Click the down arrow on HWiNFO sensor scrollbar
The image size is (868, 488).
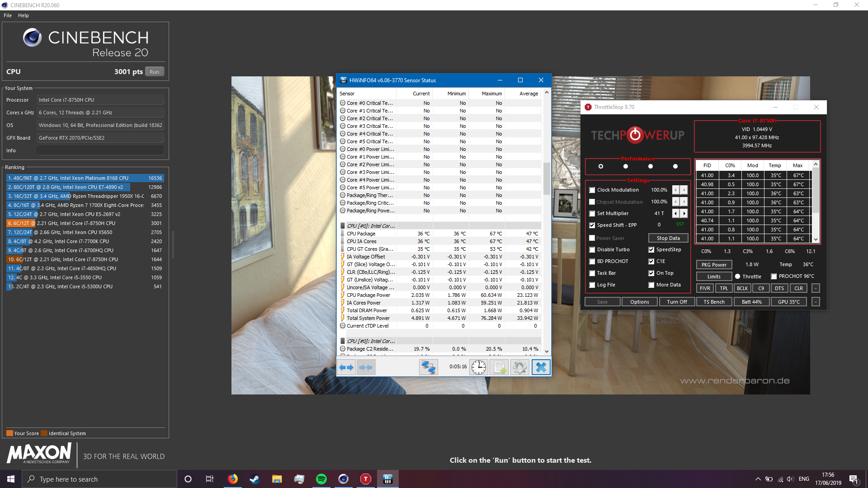(x=547, y=351)
